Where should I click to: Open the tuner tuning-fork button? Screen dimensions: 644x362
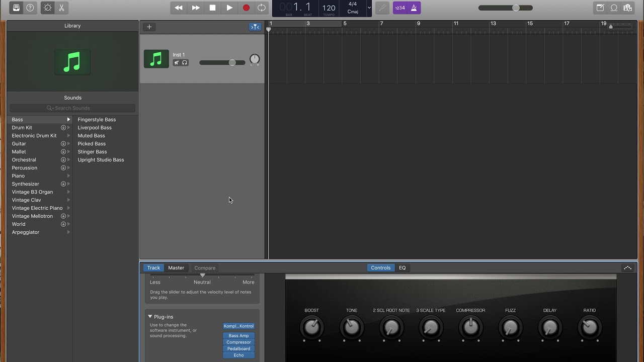(382, 8)
